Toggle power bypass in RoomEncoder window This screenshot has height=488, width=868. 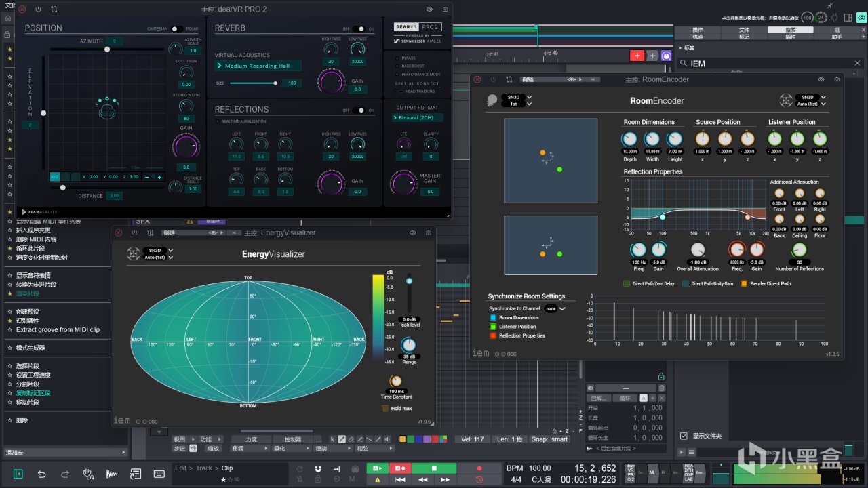click(493, 79)
